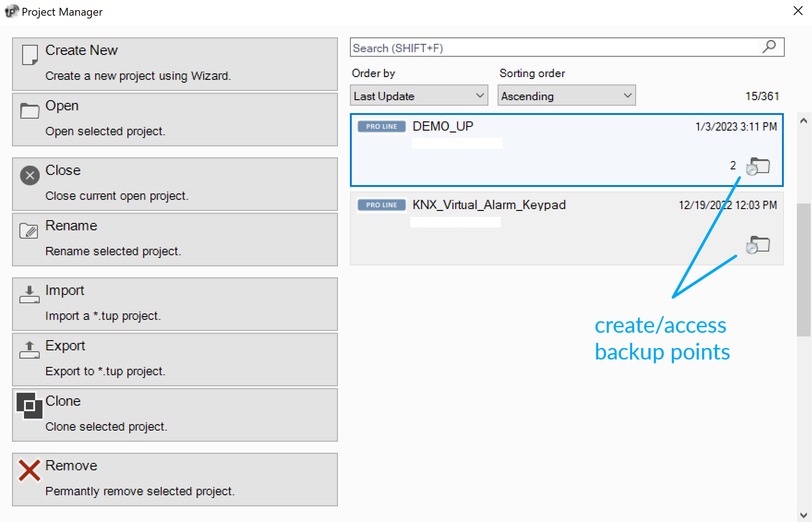This screenshot has height=522, width=812.
Task: Click the search magnifier icon
Action: (x=770, y=47)
